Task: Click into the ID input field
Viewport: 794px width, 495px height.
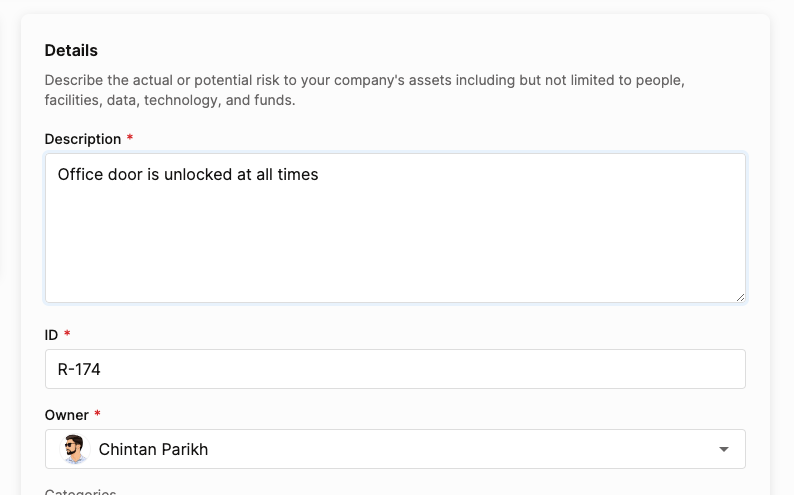Action: click(395, 369)
